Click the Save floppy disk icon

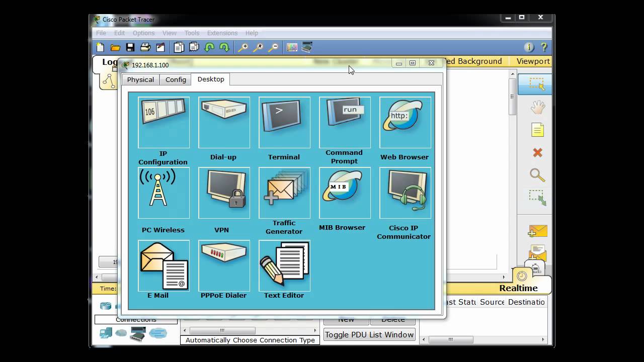pyautogui.click(x=130, y=47)
